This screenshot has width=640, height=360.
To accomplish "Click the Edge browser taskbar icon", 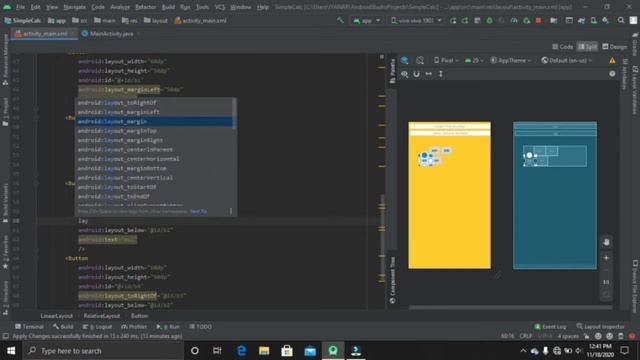I will tap(241, 351).
